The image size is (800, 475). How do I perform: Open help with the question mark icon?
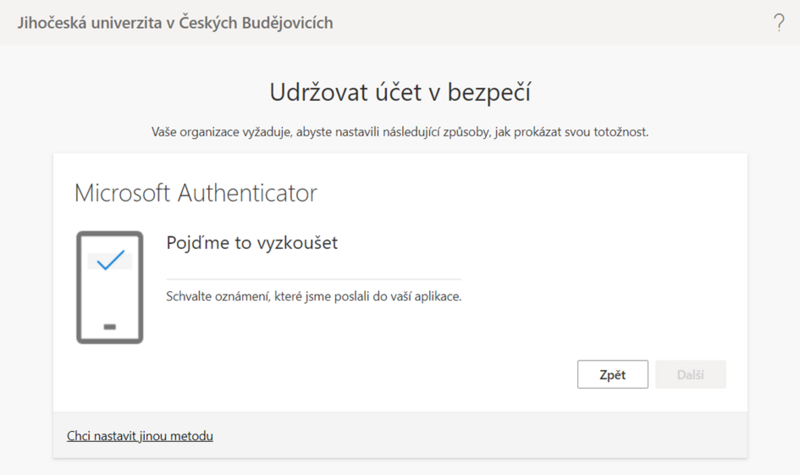[778, 22]
